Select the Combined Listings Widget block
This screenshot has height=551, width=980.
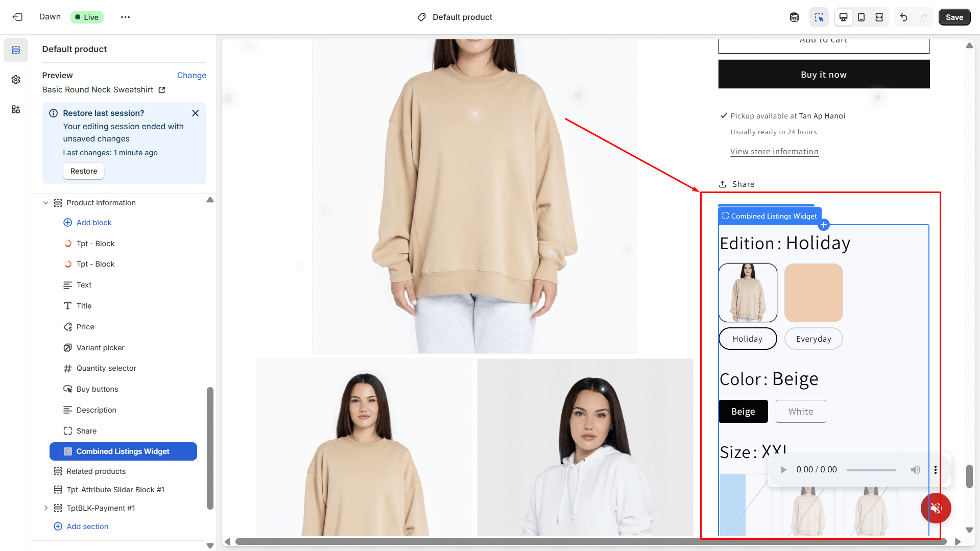coord(123,451)
